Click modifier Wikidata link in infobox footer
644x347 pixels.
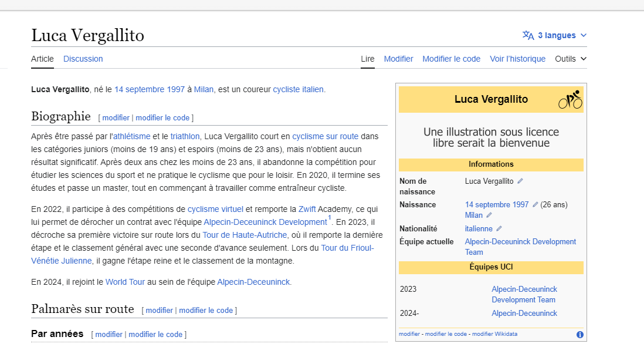494,334
